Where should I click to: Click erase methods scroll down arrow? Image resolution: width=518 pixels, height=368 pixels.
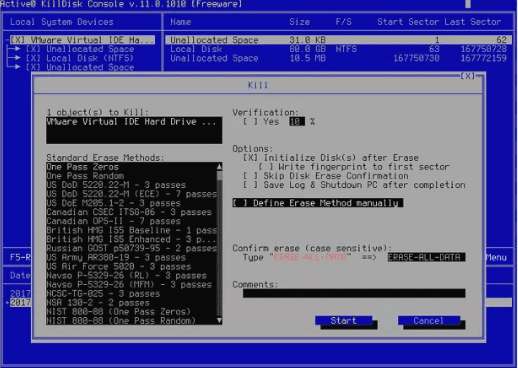click(219, 321)
